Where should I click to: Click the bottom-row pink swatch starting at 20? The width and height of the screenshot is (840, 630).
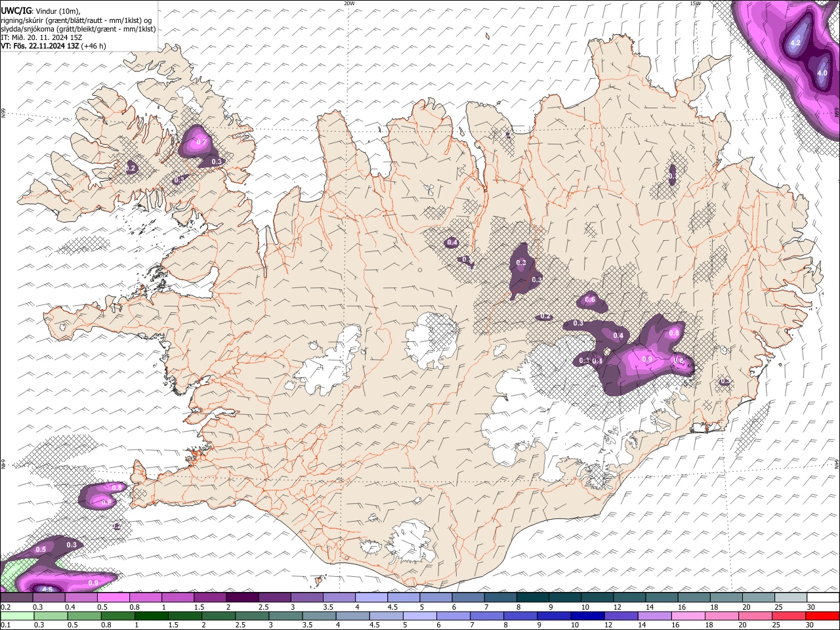[x=755, y=616]
